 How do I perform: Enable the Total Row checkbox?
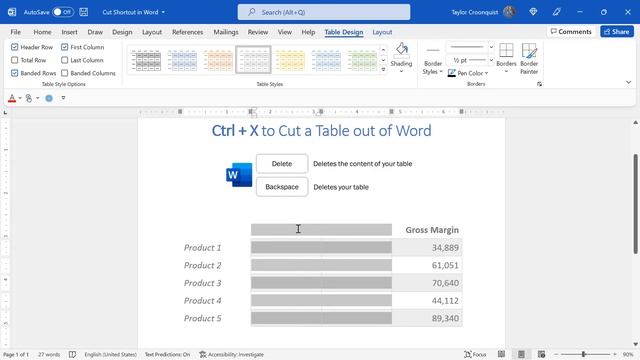pos(15,60)
